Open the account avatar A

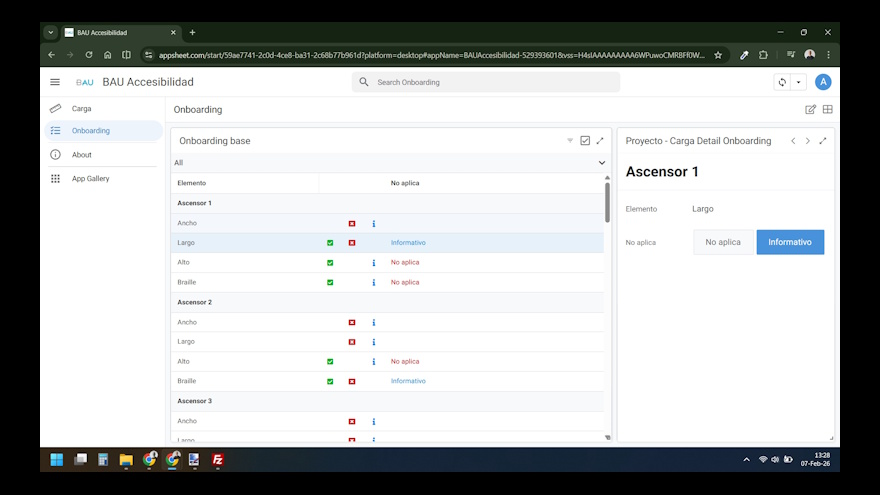[x=823, y=82]
